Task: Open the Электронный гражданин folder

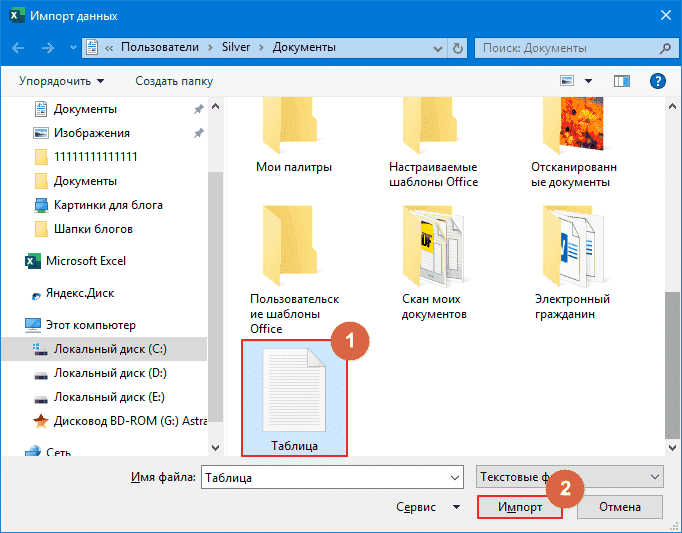Action: [573, 262]
